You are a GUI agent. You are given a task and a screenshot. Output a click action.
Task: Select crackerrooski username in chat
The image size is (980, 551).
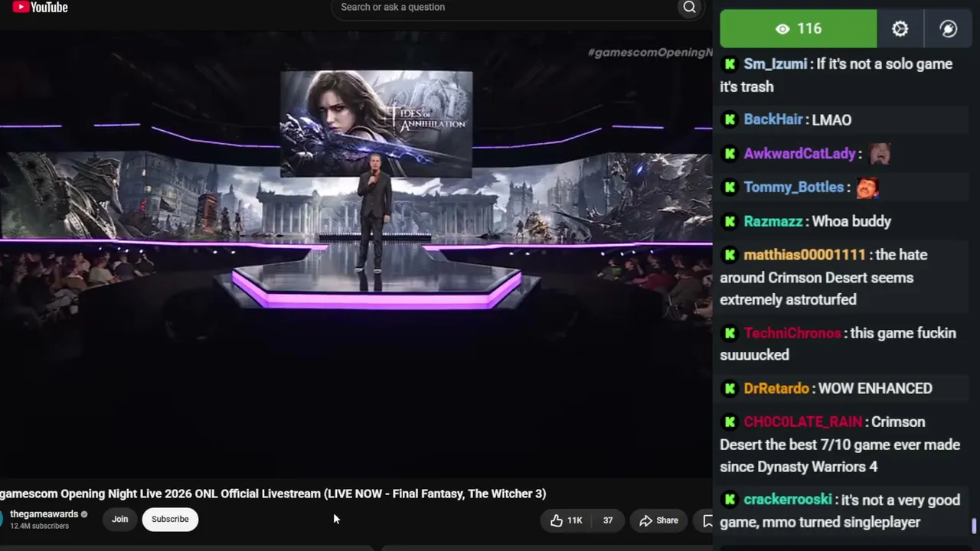coord(788,500)
